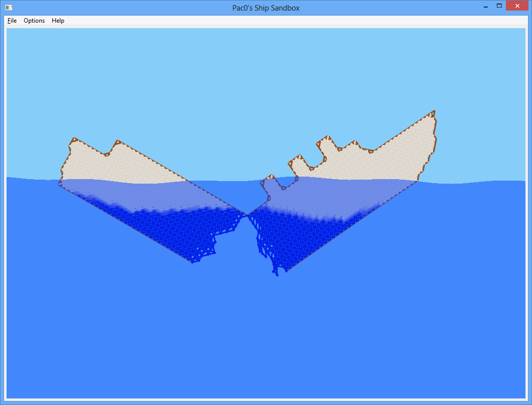Screen dimensions: 532x405
Task: Open the File menu
Action: [x=12, y=21]
